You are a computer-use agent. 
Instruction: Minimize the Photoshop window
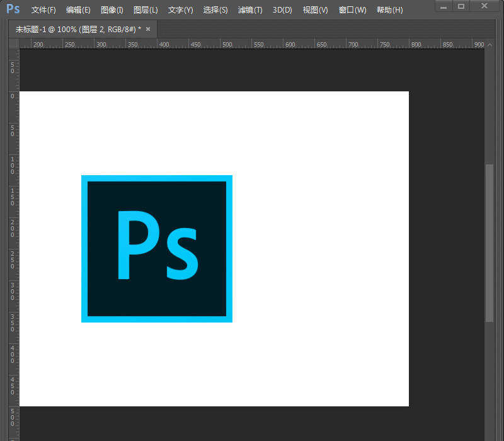point(444,6)
